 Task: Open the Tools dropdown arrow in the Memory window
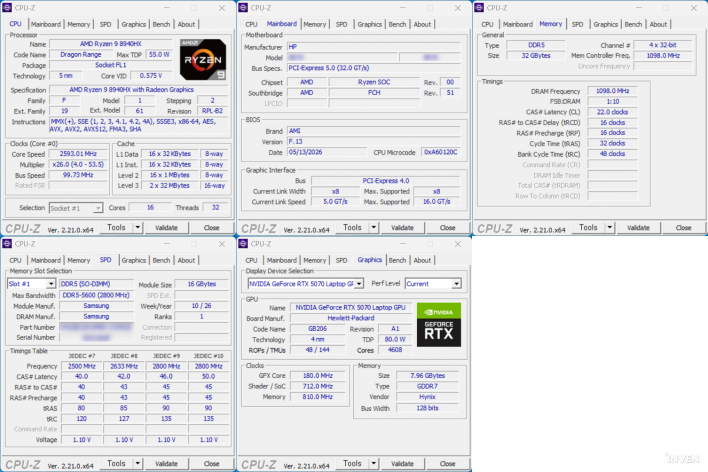(x=610, y=227)
